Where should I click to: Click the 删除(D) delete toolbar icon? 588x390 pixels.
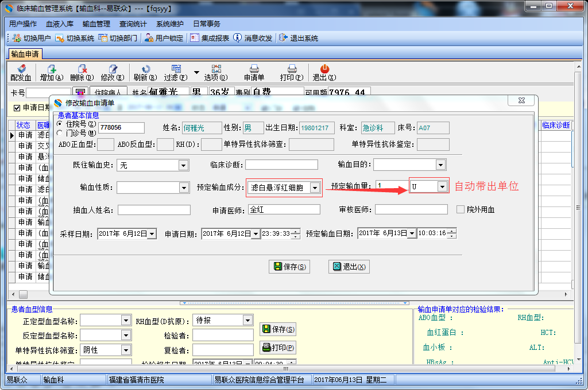(82, 69)
